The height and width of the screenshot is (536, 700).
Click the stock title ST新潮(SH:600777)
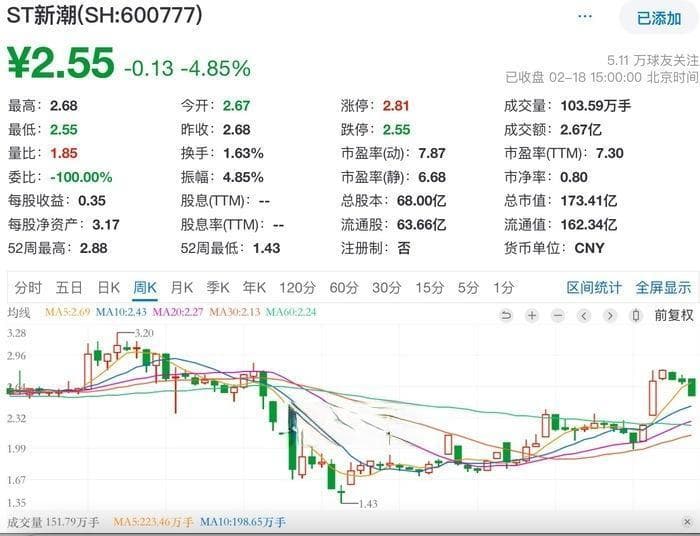[105, 16]
